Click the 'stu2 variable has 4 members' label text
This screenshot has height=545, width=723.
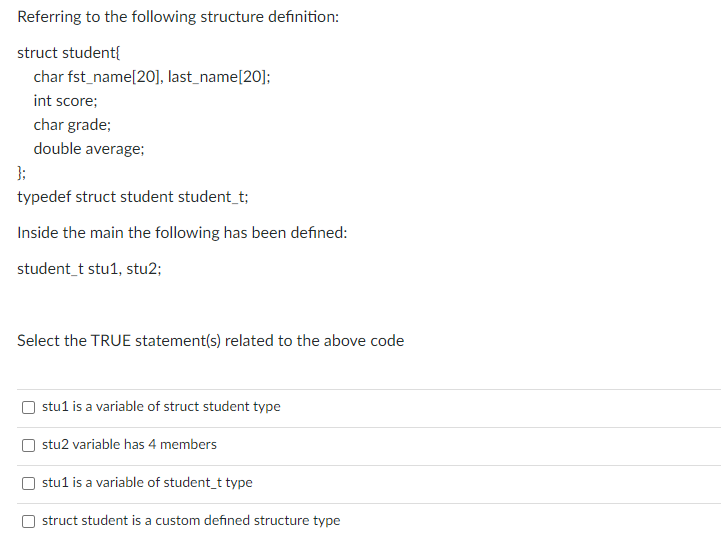[x=129, y=444]
